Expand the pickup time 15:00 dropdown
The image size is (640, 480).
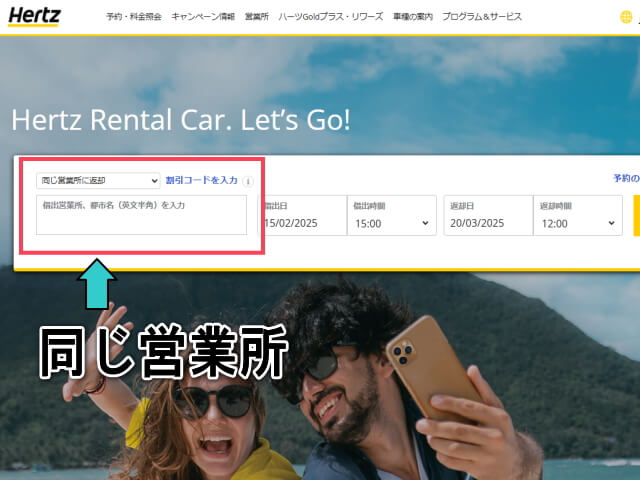point(392,215)
